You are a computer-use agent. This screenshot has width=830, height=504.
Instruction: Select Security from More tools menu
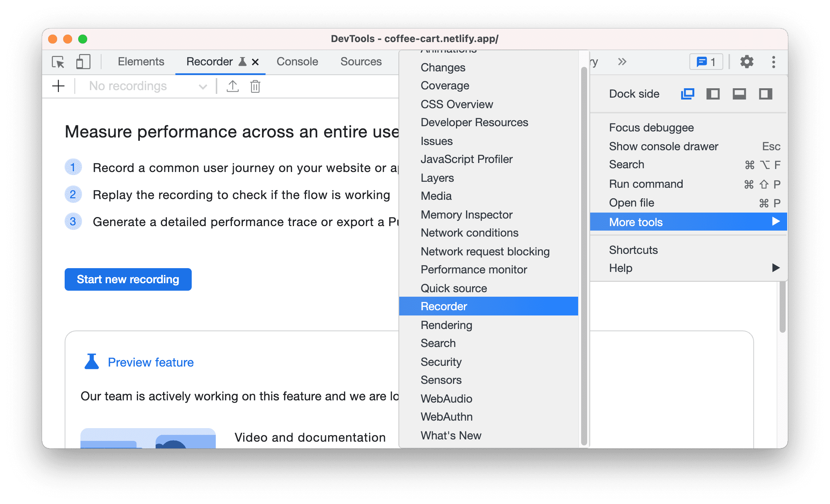(x=441, y=361)
